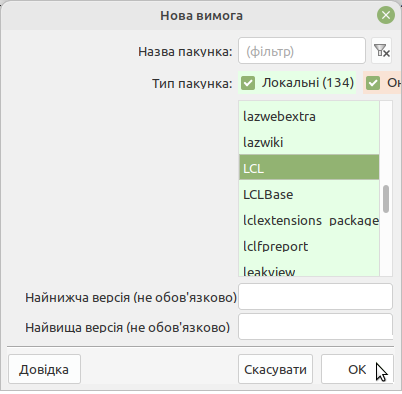Select leakview at the list bottom
The image size is (402, 394).
point(309,269)
